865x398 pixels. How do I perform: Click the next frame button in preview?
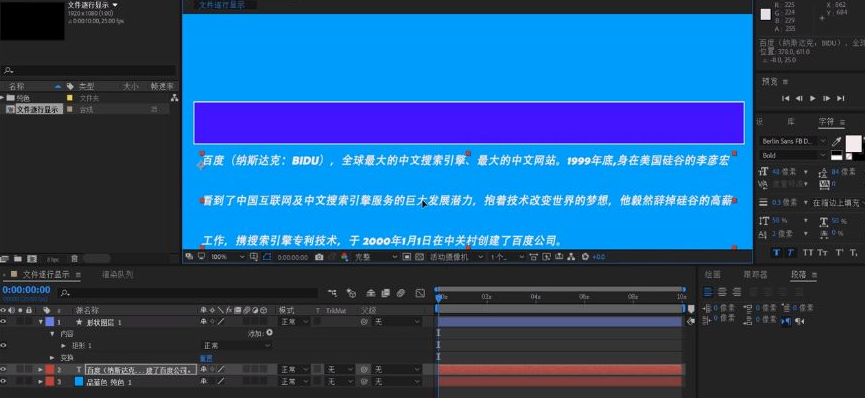(826, 98)
